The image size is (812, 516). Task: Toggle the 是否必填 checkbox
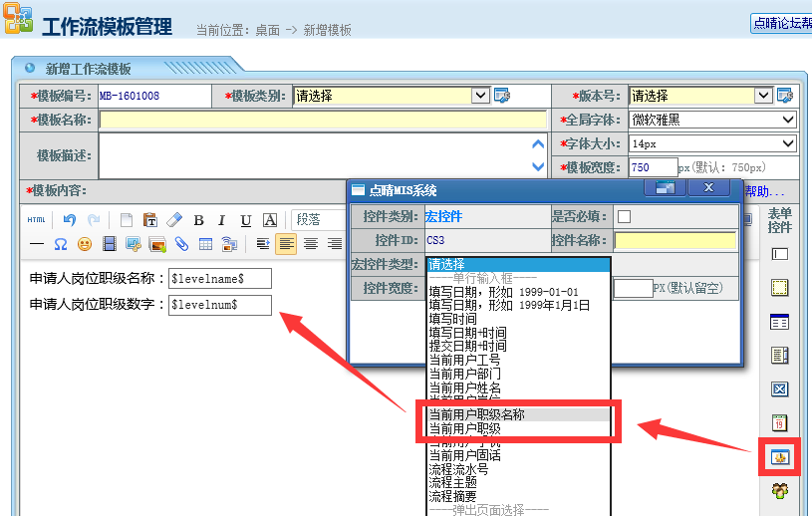624,216
